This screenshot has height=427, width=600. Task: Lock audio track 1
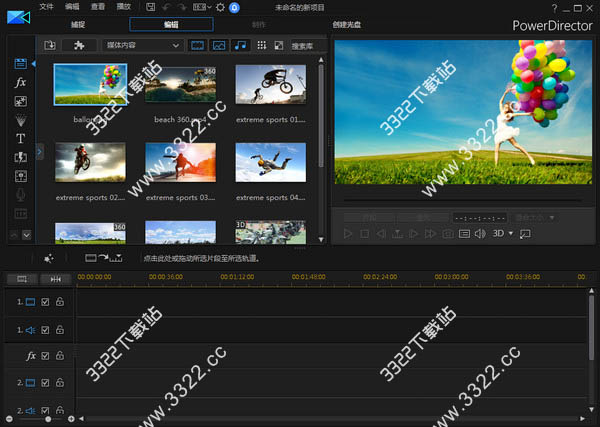(60, 329)
